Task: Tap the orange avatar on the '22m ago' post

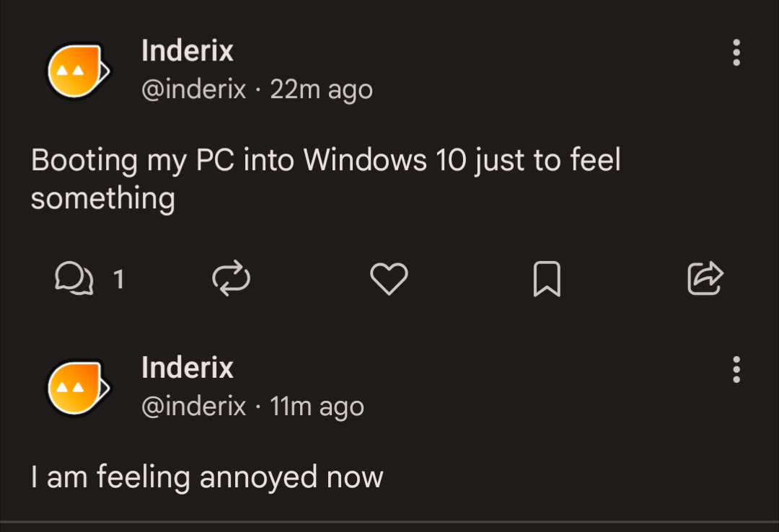Action: pyautogui.click(x=77, y=70)
